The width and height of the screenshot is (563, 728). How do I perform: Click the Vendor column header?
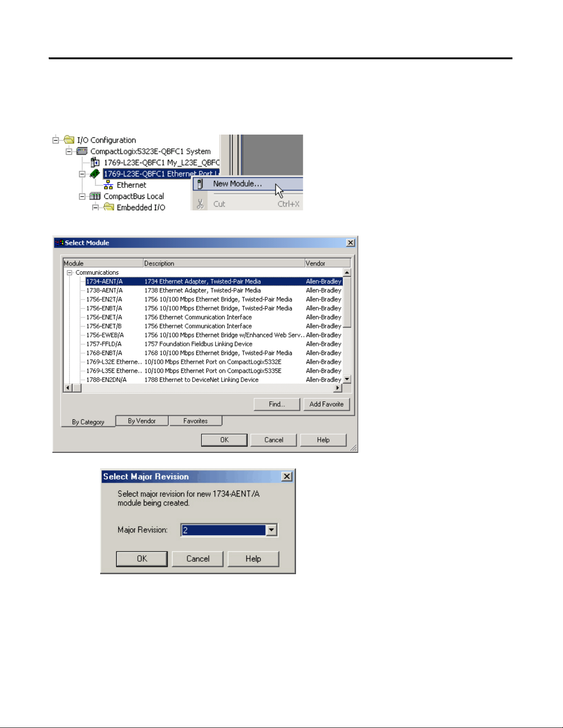(328, 263)
